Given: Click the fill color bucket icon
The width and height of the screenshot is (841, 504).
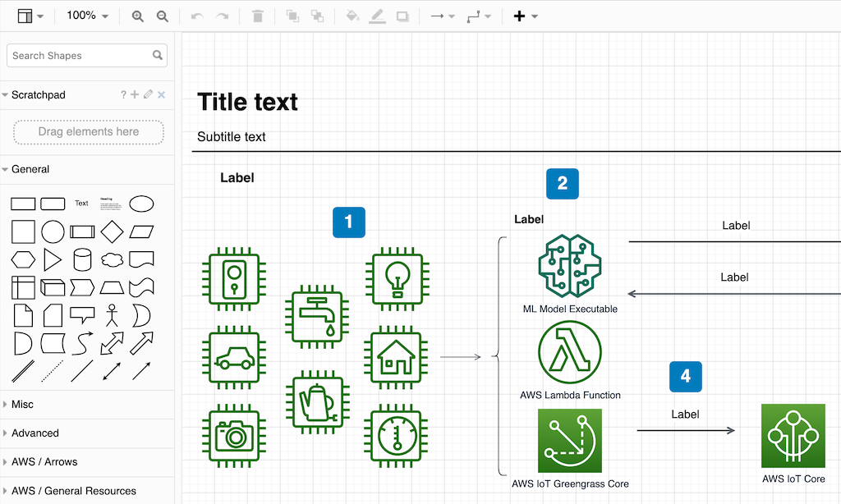Looking at the screenshot, I should 352,16.
